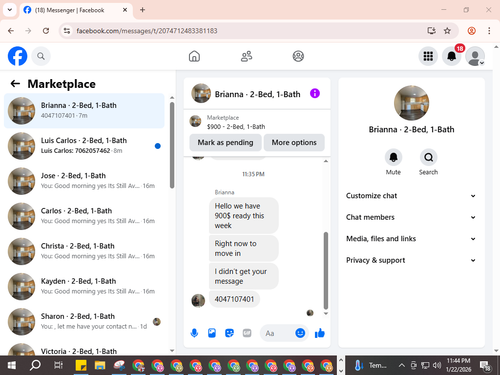Open Victoria 2-Bed, 1-Bath conversation
This screenshot has width=500, height=375.
coord(84,348)
